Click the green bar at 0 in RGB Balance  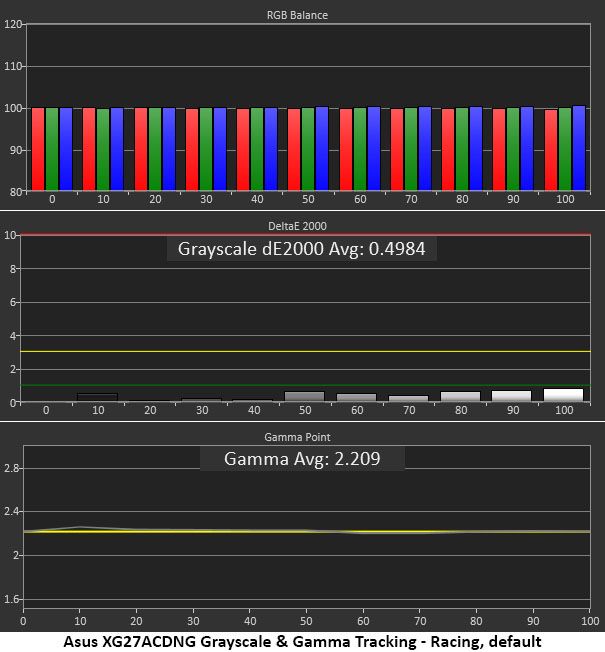click(52, 149)
